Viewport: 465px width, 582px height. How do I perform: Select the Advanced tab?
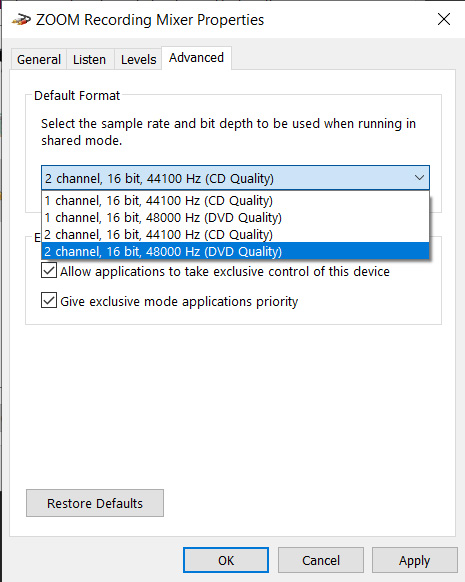tap(196, 58)
